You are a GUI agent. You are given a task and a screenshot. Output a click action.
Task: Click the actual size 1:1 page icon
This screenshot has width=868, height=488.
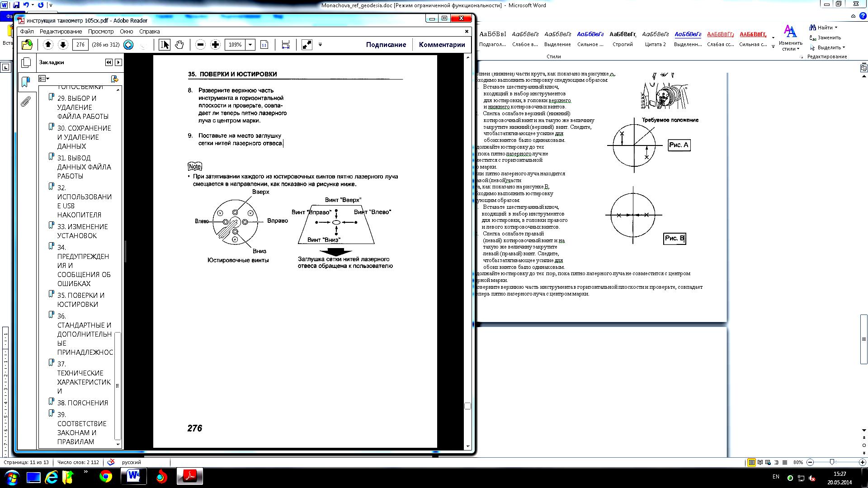pos(264,44)
